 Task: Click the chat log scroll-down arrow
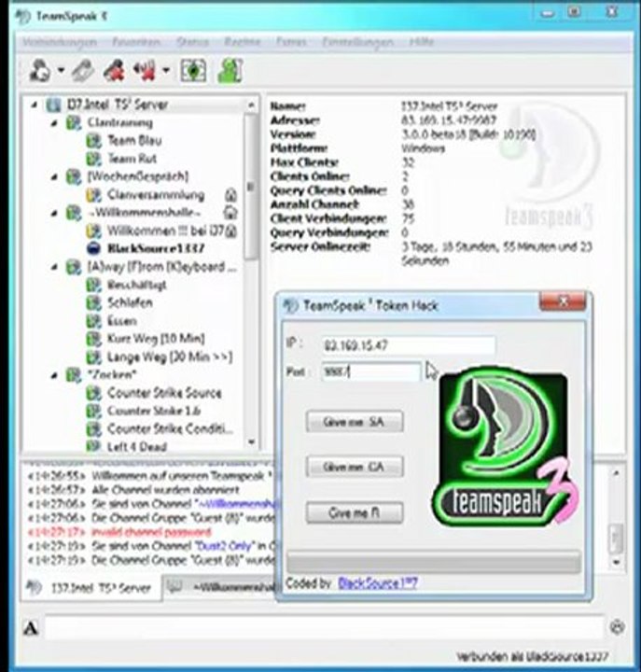tap(616, 562)
